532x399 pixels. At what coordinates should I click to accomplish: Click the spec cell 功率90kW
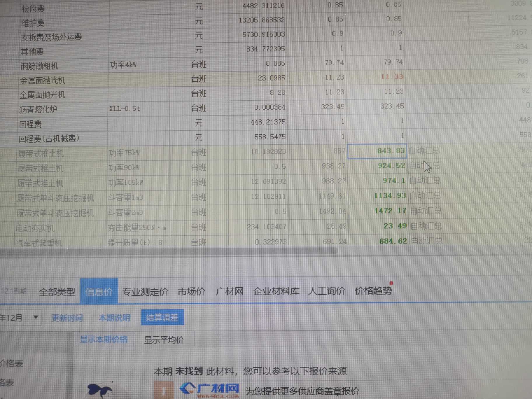(x=124, y=168)
